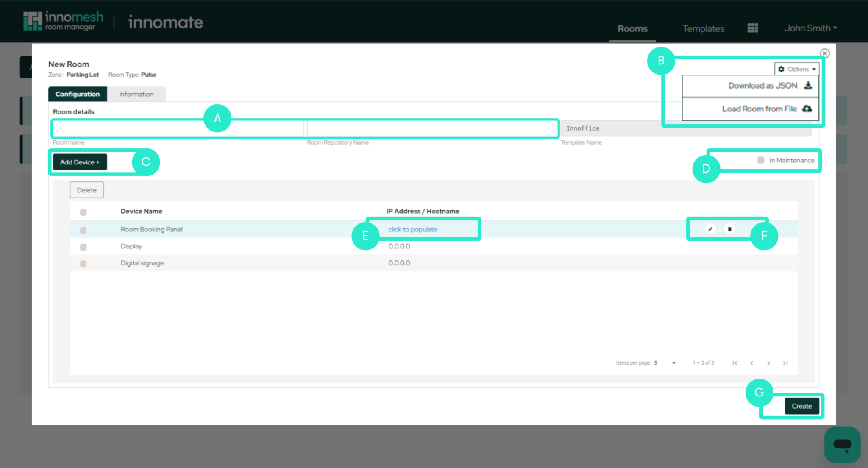This screenshot has height=468, width=868.
Task: Expand the Options dropdown arrow
Action: (x=814, y=69)
